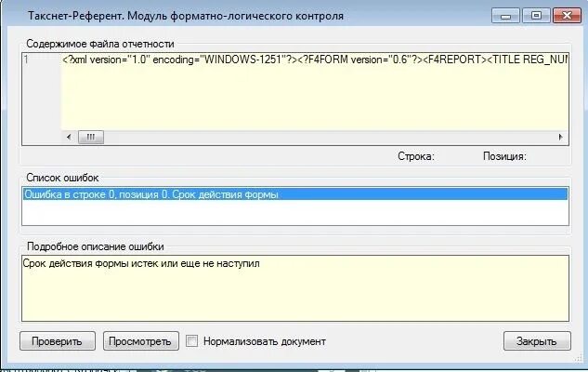Click the Проверить button
The width and height of the screenshot is (588, 372).
pos(58,340)
